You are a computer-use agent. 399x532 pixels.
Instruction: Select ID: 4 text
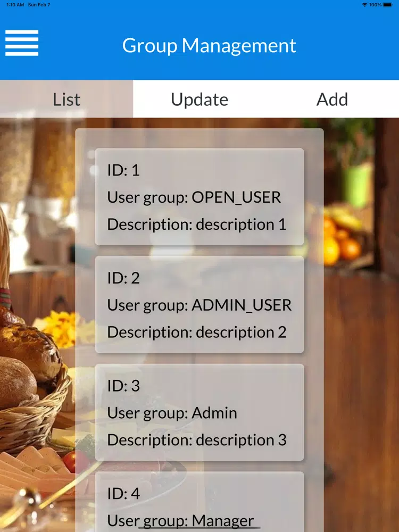tap(123, 494)
